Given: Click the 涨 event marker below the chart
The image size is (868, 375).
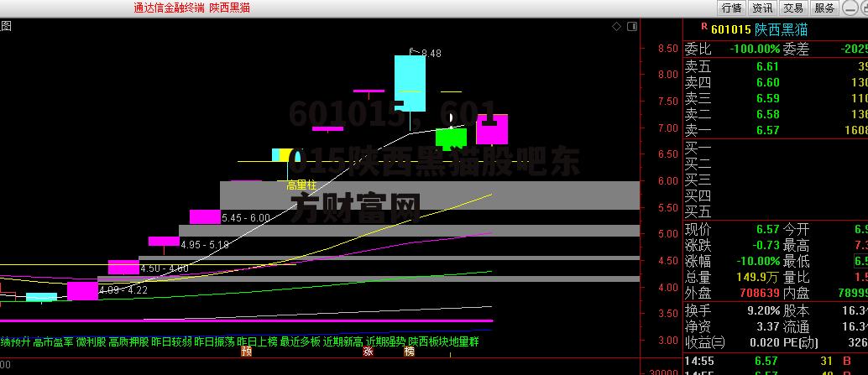Looking at the screenshot, I should click(369, 352).
